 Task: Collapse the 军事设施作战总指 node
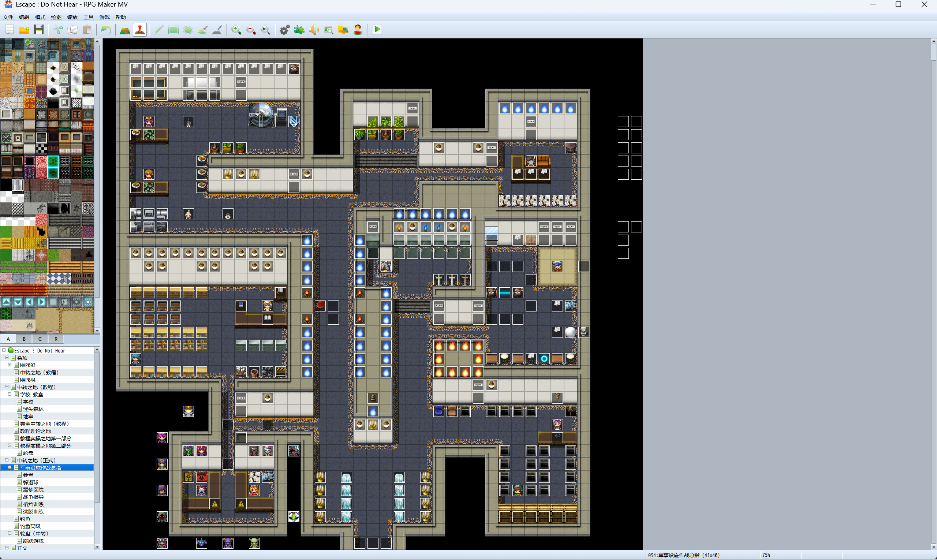pos(10,467)
